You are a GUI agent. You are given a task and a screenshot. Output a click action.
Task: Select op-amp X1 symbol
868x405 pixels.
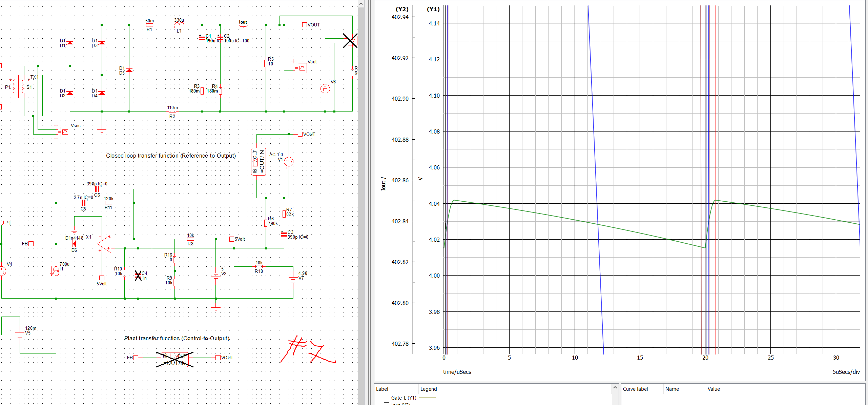pyautogui.click(x=104, y=243)
